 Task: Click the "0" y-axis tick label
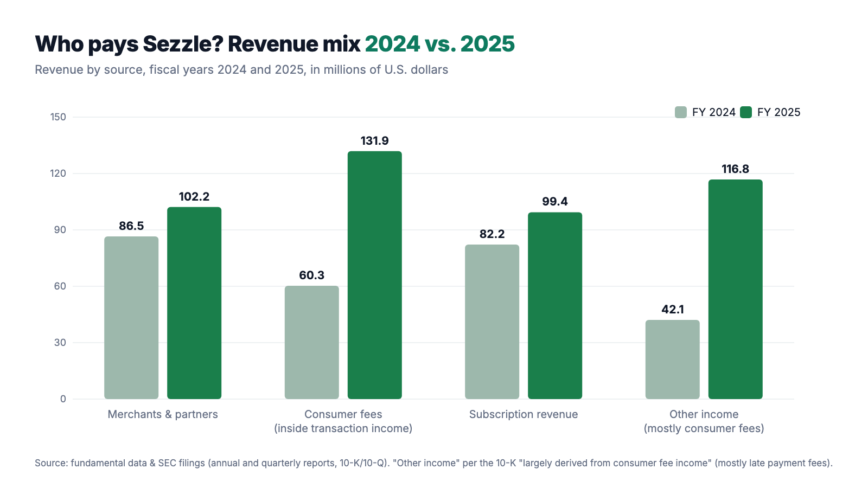point(63,399)
